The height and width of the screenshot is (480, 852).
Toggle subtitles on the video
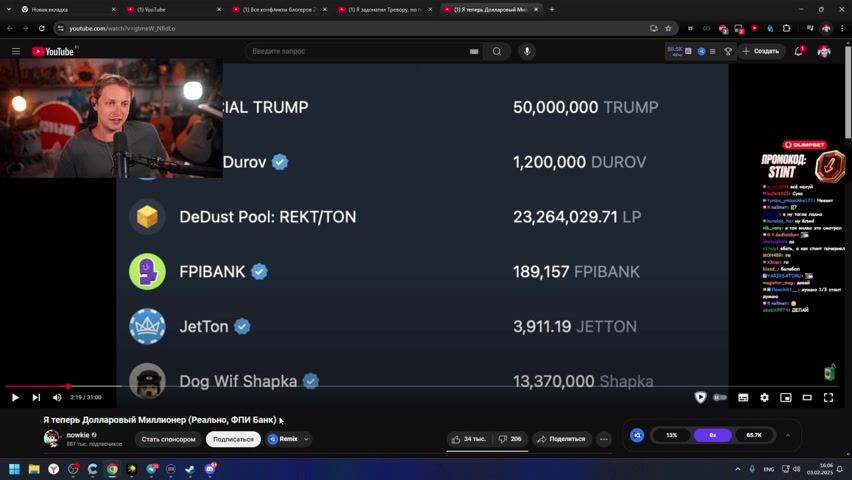click(x=743, y=397)
